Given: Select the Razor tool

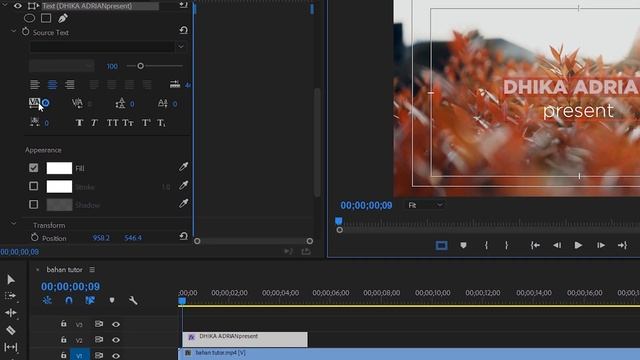Looking at the screenshot, I should [11, 330].
